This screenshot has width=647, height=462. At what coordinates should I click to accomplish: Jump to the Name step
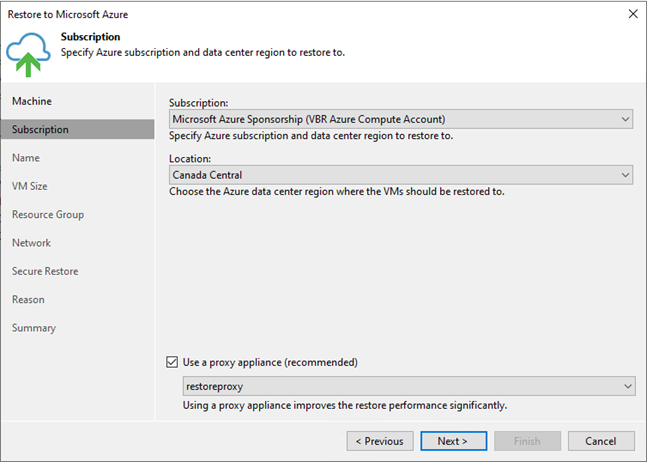pyautogui.click(x=26, y=158)
